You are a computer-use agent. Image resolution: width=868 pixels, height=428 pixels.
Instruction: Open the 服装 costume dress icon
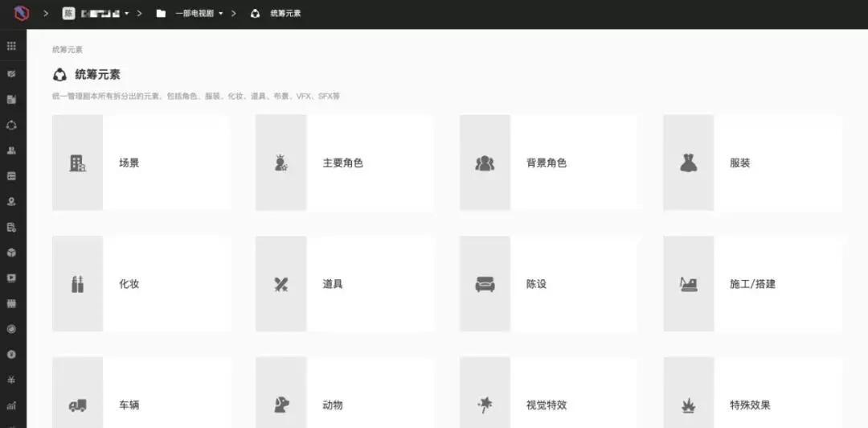(x=688, y=163)
